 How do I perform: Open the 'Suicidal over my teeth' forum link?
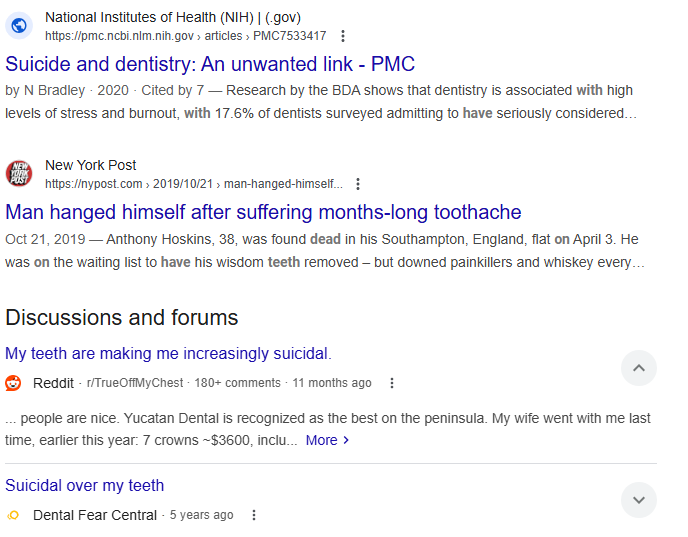click(x=84, y=486)
